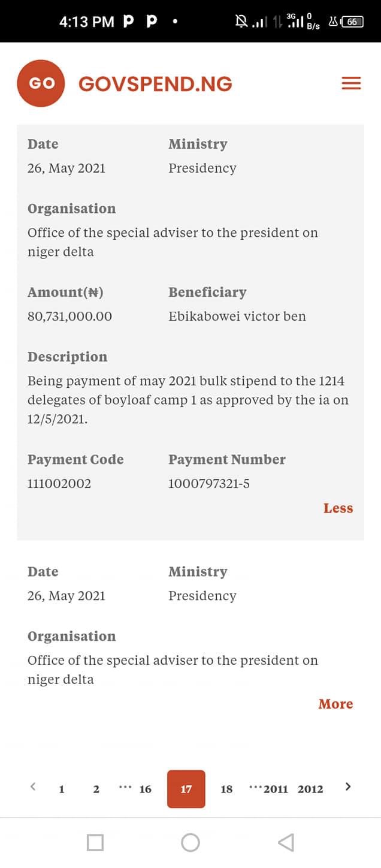381x868 pixels.
Task: Tap the Android back triangle icon
Action: point(286,842)
